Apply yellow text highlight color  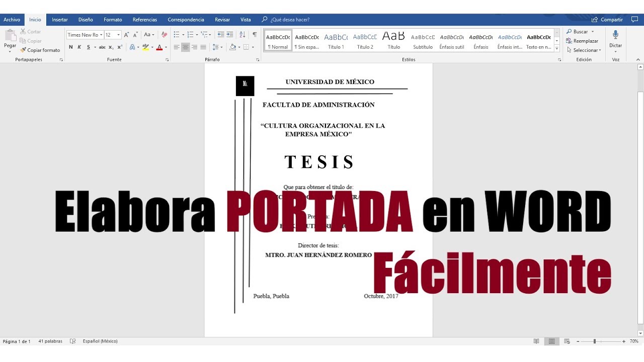click(145, 47)
